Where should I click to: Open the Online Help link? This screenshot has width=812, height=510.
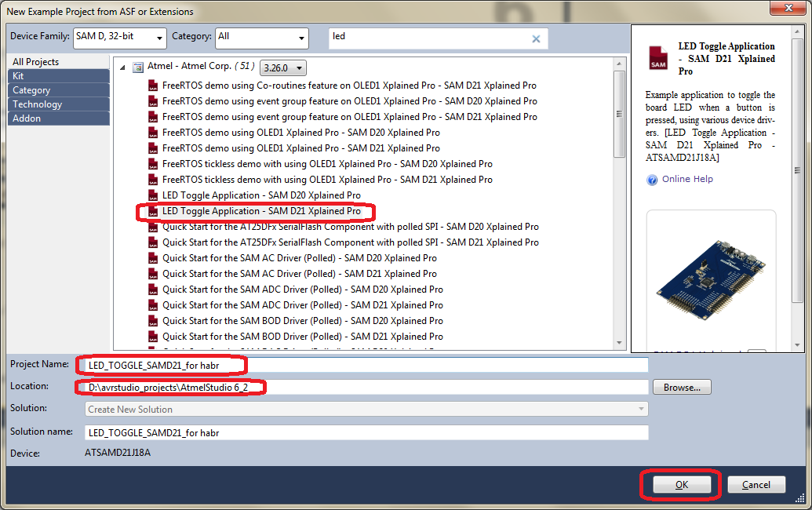click(x=687, y=179)
